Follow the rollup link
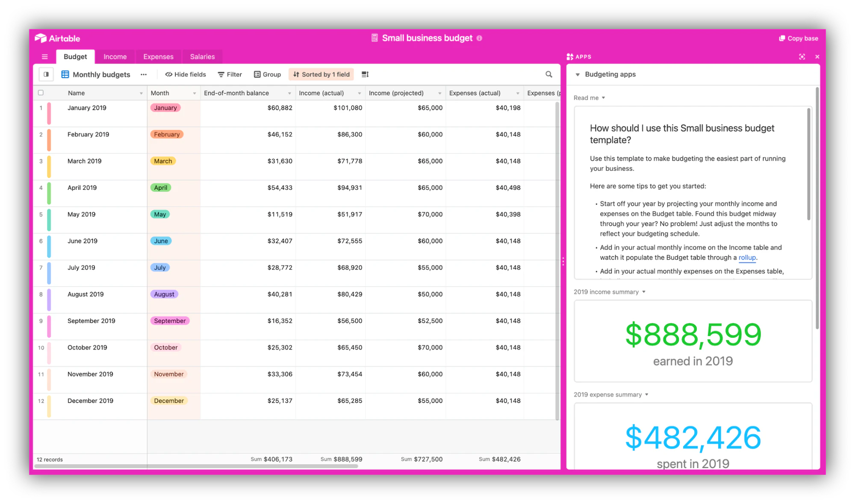 (x=747, y=257)
